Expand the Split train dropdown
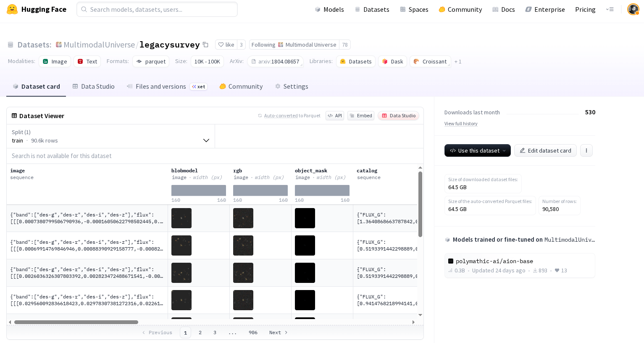Image resolution: width=644 pixels, height=343 pixels. point(110,136)
